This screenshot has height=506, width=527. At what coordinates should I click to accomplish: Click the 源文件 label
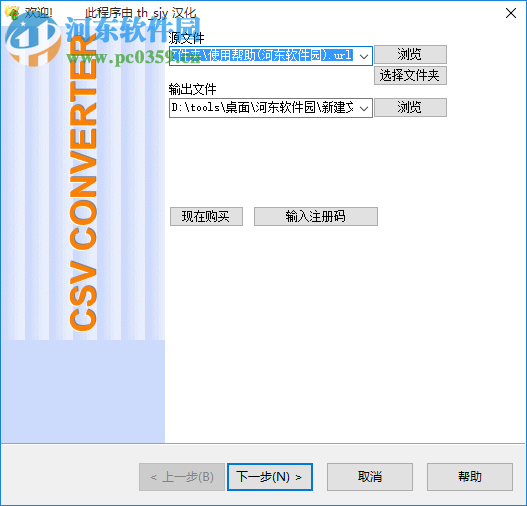coord(186,38)
